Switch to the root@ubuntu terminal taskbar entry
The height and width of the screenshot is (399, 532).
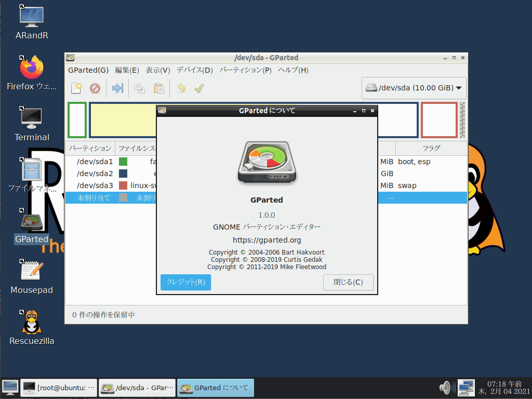(x=59, y=388)
